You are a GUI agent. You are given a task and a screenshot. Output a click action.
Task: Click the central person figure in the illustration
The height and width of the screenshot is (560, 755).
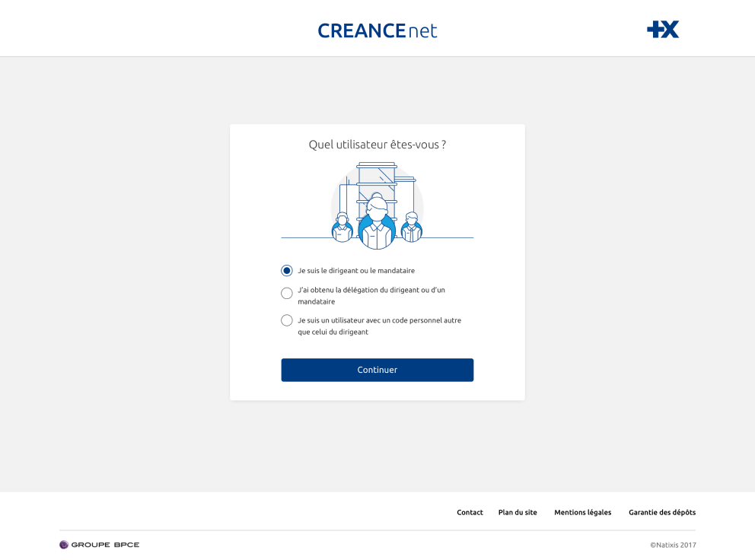(377, 224)
